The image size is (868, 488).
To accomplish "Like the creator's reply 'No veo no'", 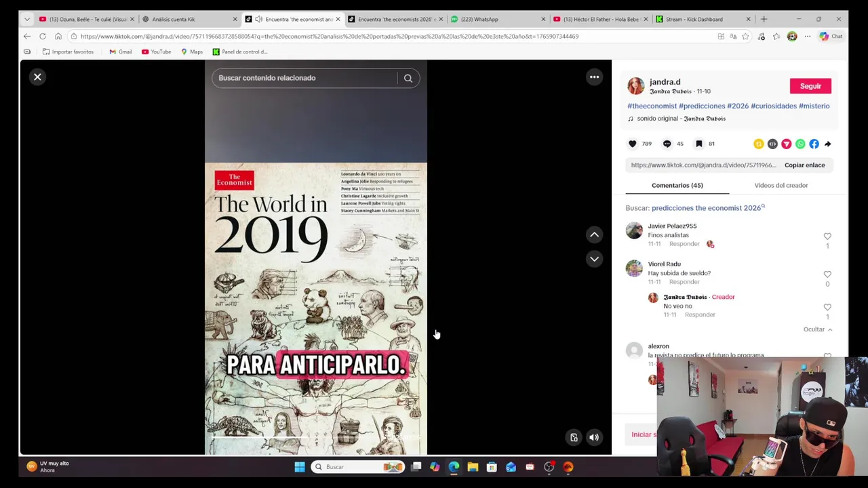I will 827,307.
